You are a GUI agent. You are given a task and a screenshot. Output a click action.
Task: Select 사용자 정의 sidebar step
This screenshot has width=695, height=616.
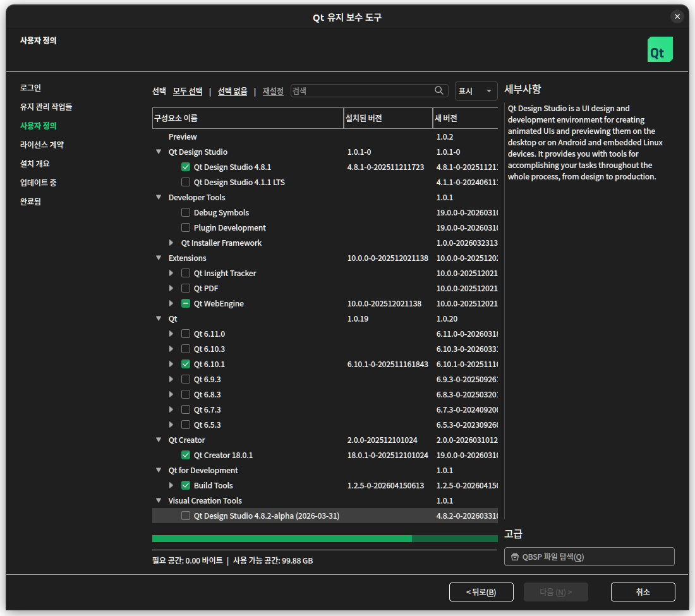pos(39,126)
